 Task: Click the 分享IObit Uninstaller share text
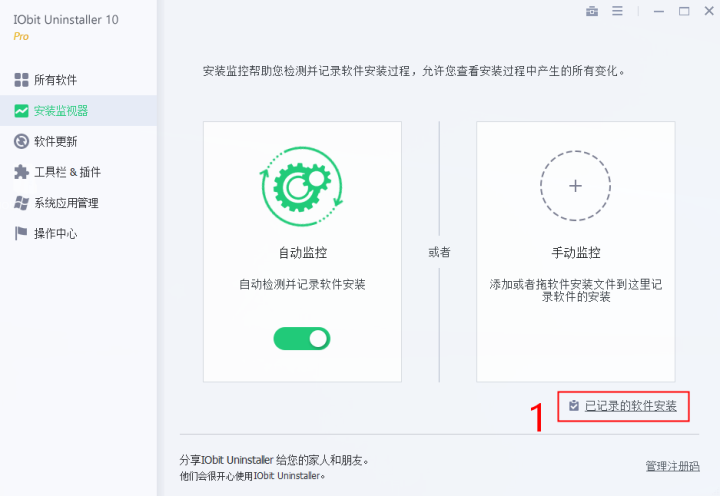tap(274, 460)
